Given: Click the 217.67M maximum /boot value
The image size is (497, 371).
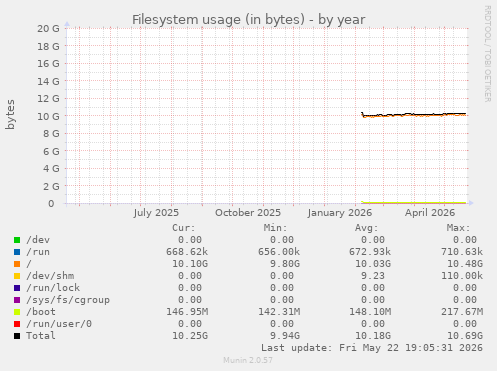Looking at the screenshot, I should (462, 312).
